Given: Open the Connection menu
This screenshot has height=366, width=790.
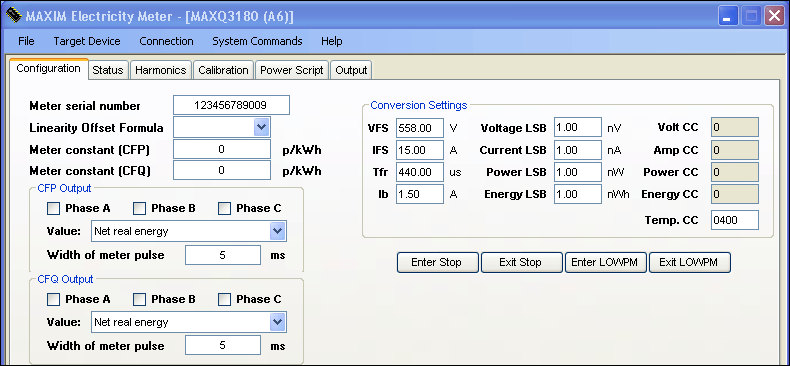Looking at the screenshot, I should pos(166,41).
